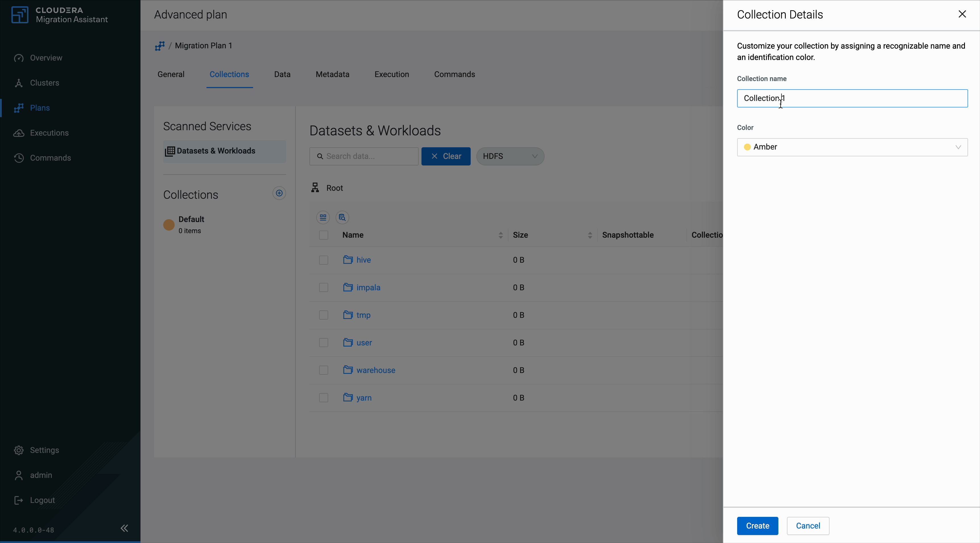Switch to the Metadata tab
This screenshot has height=543, width=980.
coord(332,74)
